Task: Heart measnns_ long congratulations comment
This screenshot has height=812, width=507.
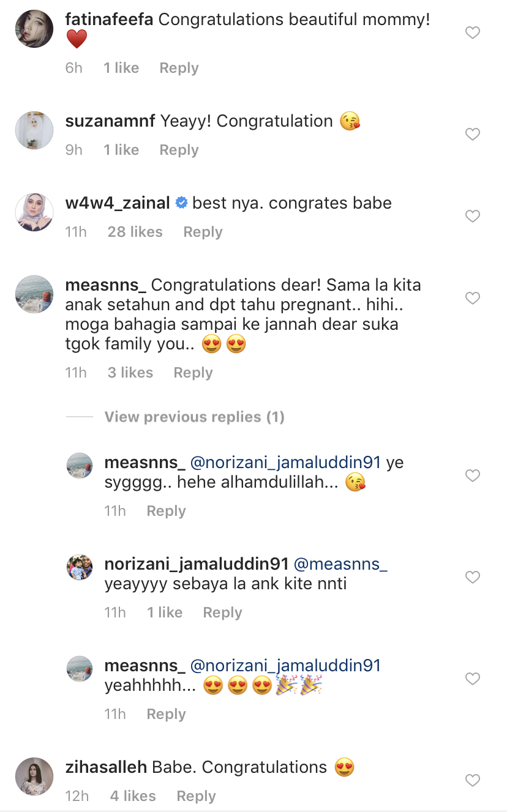Action: coord(472,298)
